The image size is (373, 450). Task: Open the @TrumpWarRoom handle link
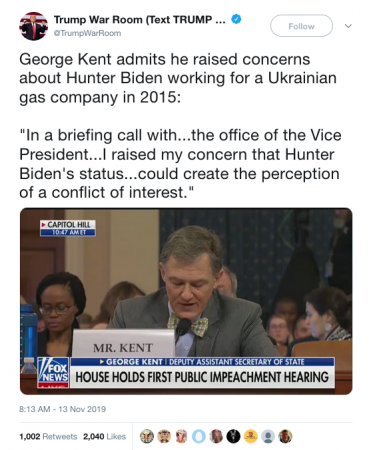pyautogui.click(x=87, y=33)
